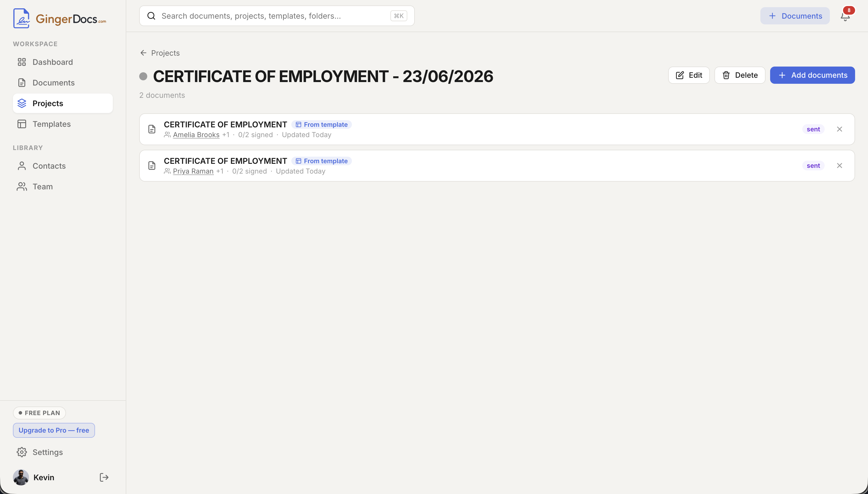868x494 pixels.
Task: Click the notification count badge 8
Action: click(849, 10)
